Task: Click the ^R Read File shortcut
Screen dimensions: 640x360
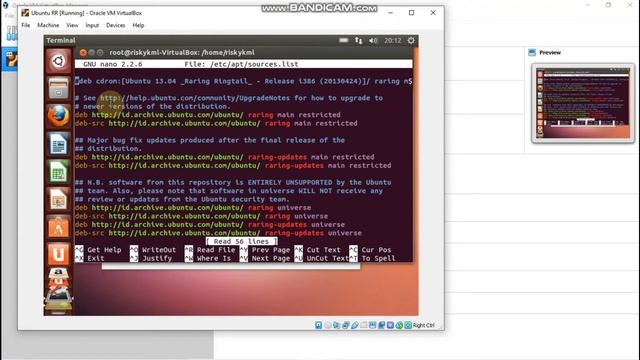Action: pos(210,250)
